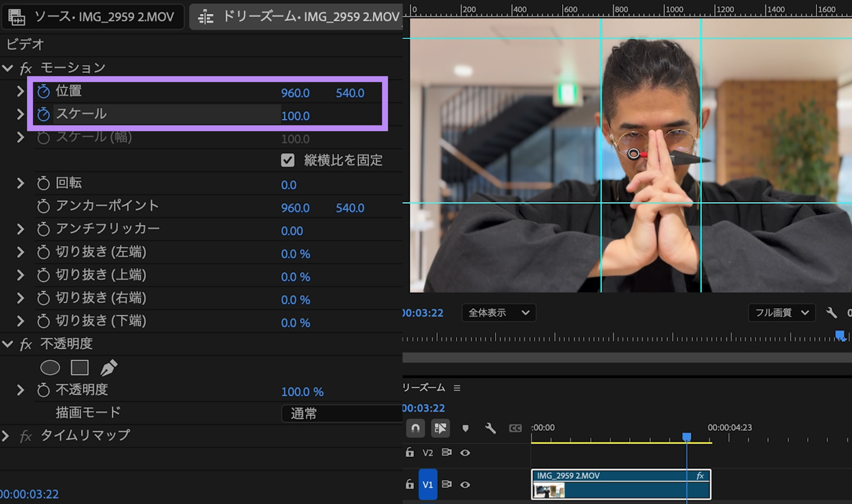
Task: Collapse the モーション effect group
Action: (8, 69)
